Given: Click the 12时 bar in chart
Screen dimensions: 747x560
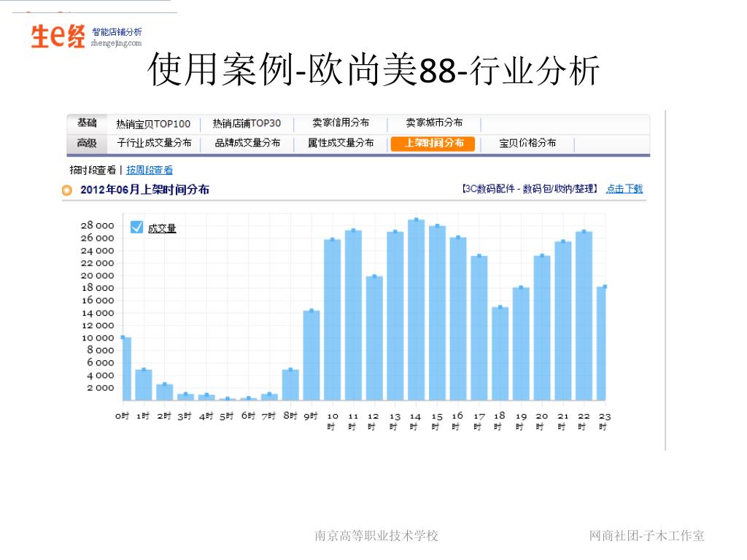Looking at the screenshot, I should (x=374, y=338).
